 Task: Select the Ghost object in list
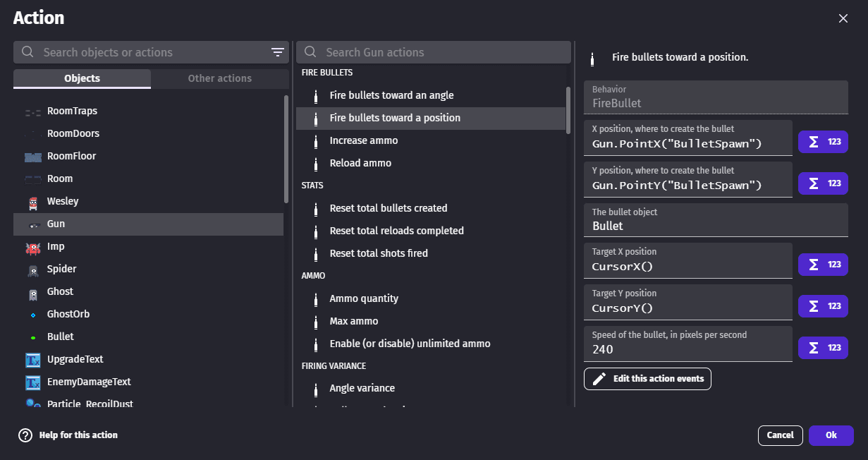coord(60,291)
